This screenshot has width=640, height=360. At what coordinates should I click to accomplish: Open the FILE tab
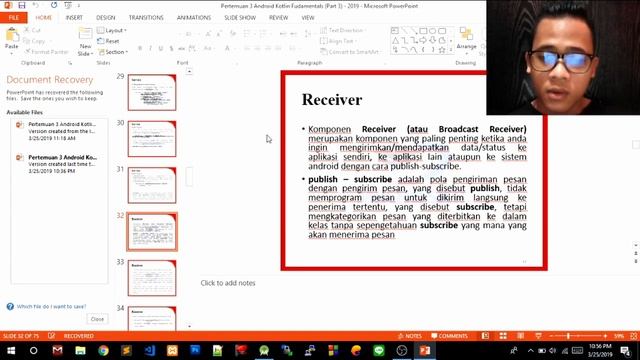tap(14, 18)
